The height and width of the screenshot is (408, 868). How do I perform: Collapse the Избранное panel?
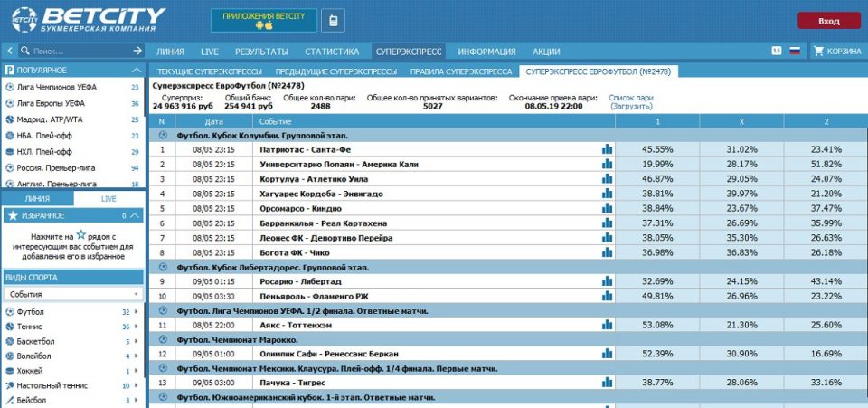pyautogui.click(x=136, y=215)
